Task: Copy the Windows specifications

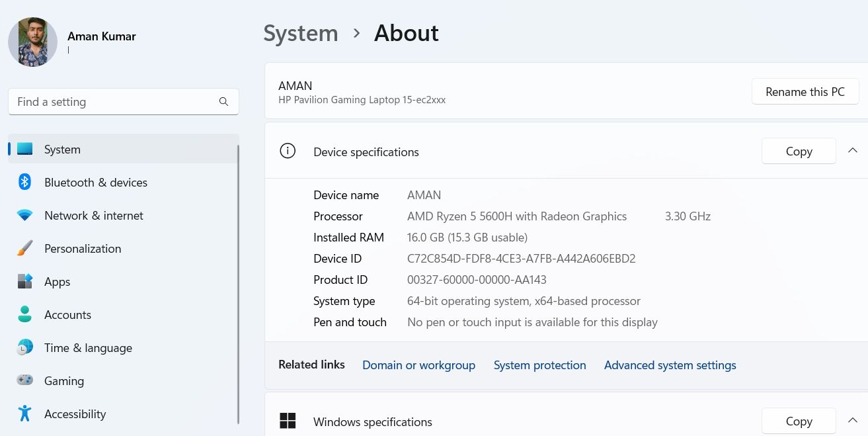Action: click(x=799, y=421)
